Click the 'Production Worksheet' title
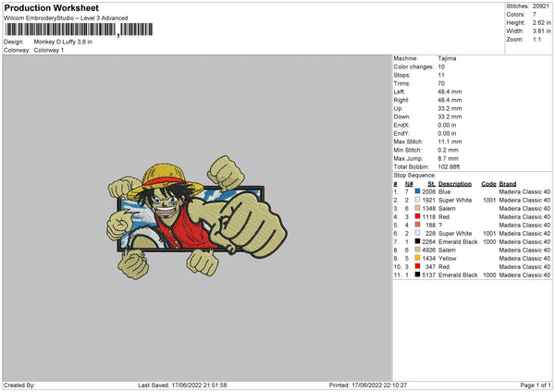 pyautogui.click(x=51, y=7)
